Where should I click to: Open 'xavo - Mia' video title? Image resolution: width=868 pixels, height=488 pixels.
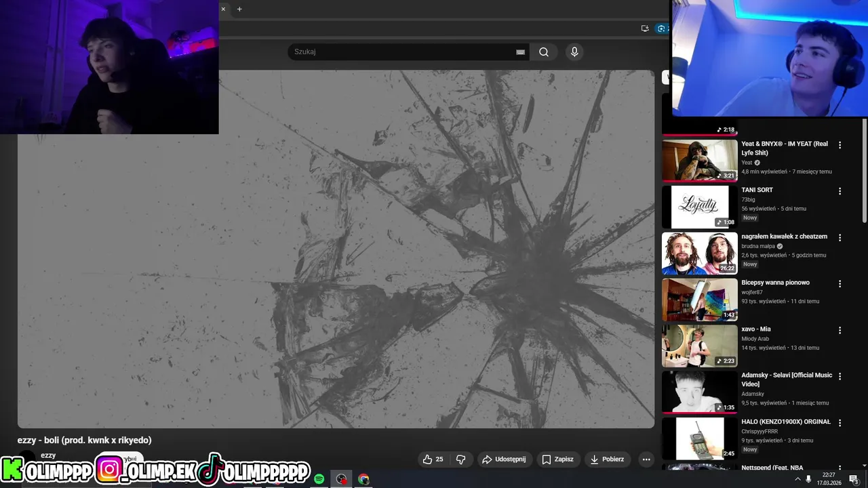click(x=756, y=329)
